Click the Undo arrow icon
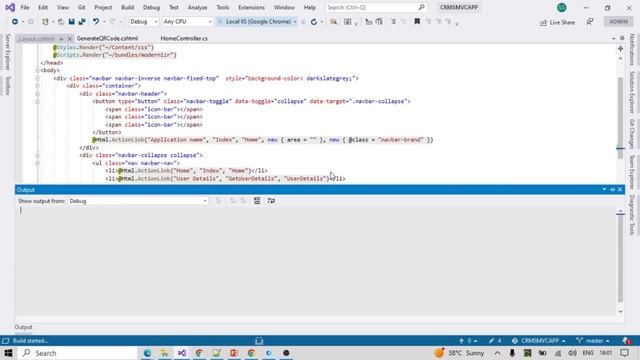The image size is (640, 360). pos(96,22)
